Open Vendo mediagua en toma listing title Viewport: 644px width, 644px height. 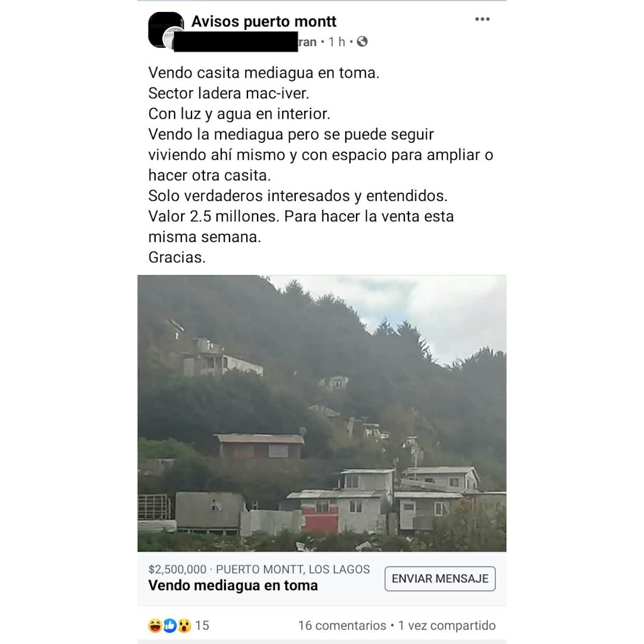[x=233, y=586]
